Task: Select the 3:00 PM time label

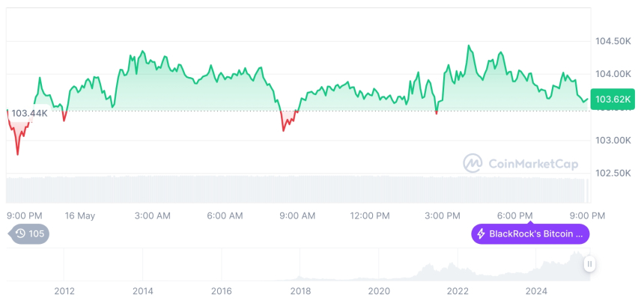Action: 443,215
